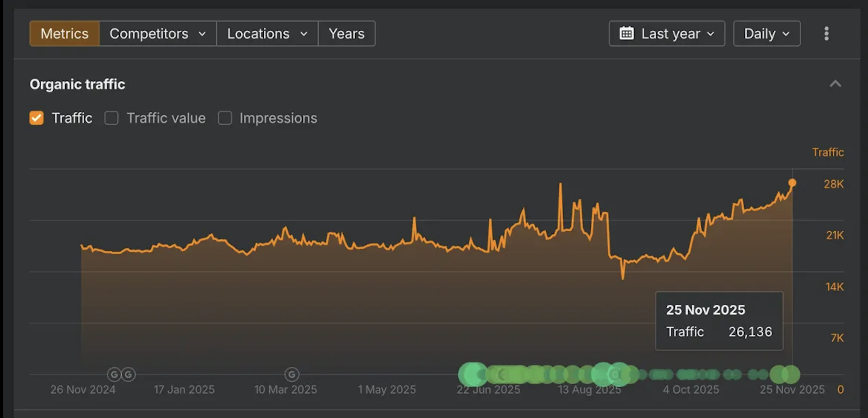Uncheck the Traffic checkbox
This screenshot has width=868, height=418.
37,118
